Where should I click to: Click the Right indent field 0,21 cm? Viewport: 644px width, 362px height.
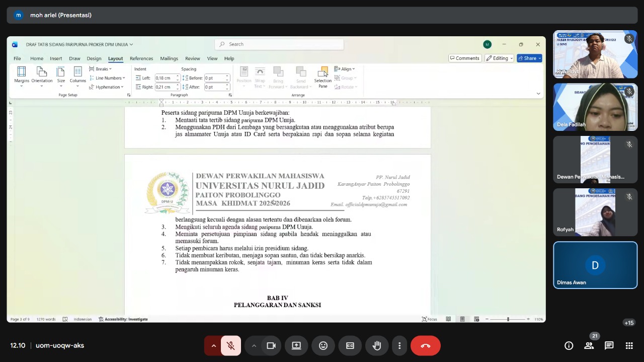coord(167,87)
